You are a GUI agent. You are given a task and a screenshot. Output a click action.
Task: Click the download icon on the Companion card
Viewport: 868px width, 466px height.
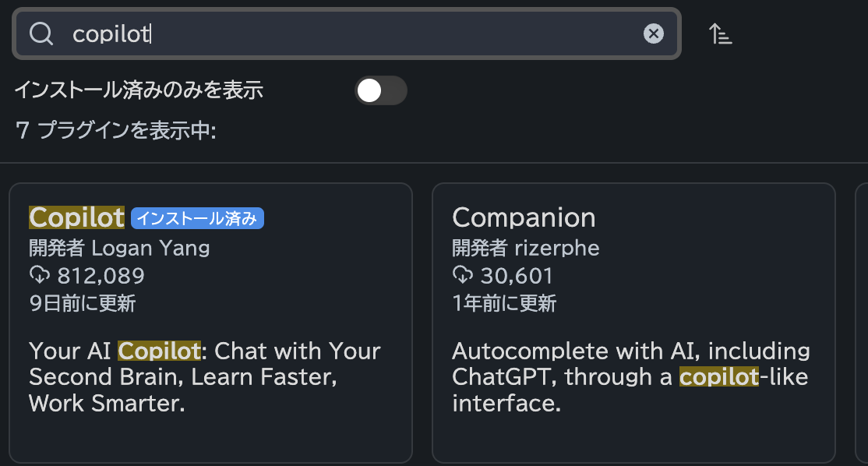tap(463, 275)
